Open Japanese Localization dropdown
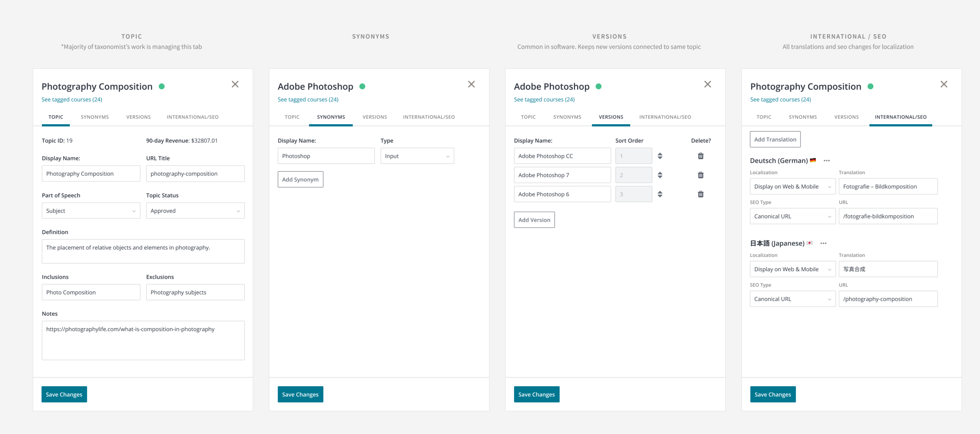The height and width of the screenshot is (434, 980). [793, 269]
